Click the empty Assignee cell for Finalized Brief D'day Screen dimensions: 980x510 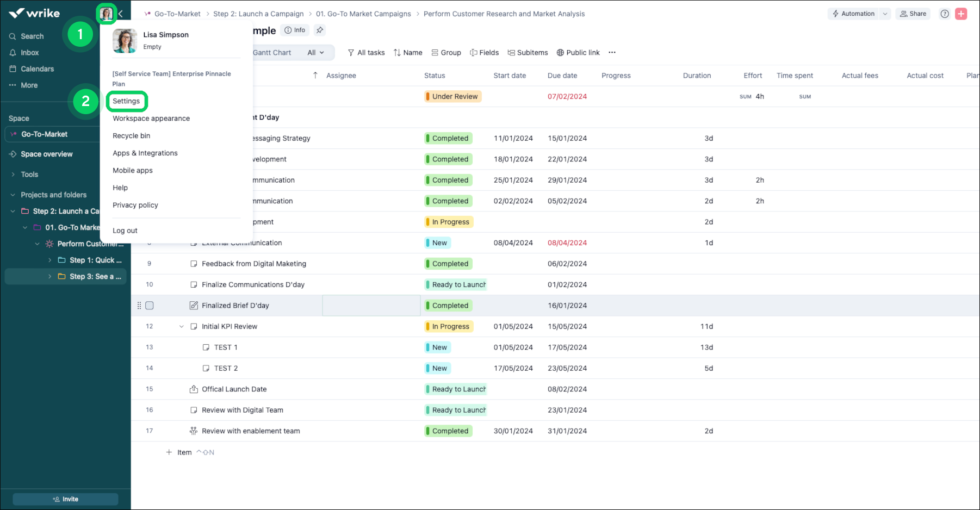(x=371, y=306)
